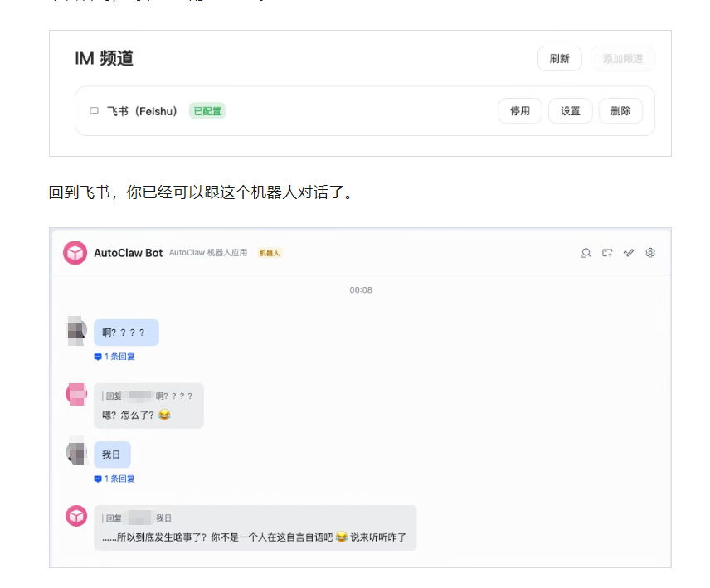Click the double-checkmark done icon
Viewport: 710px width, 588px height.
coord(629,253)
